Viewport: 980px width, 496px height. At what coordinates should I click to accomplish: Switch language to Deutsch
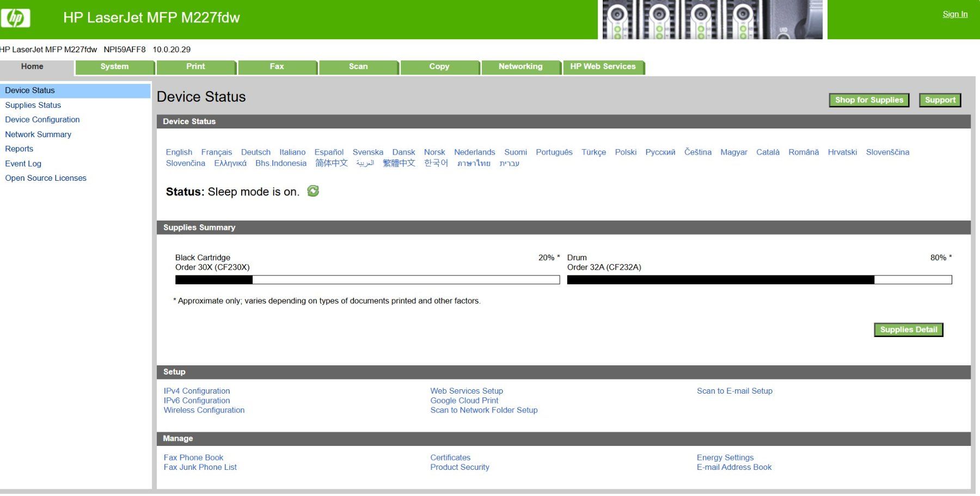(x=256, y=152)
